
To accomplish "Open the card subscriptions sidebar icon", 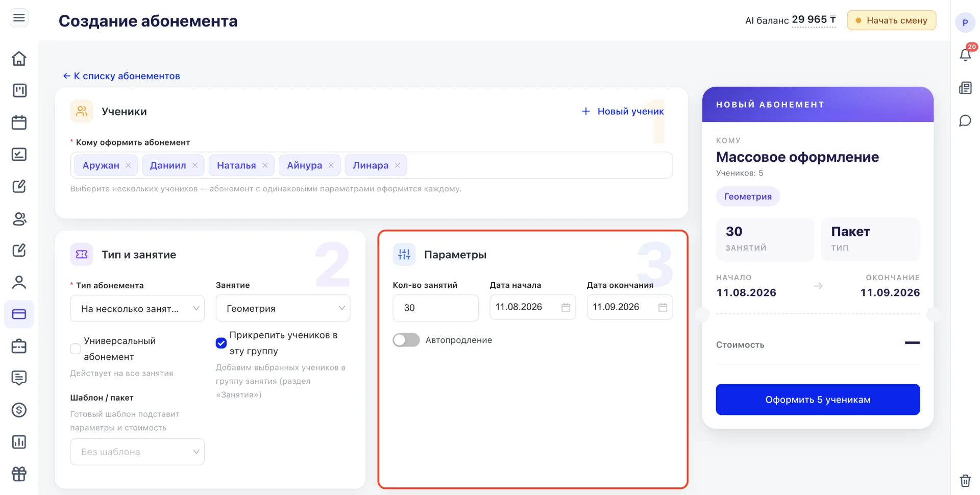I will [19, 314].
